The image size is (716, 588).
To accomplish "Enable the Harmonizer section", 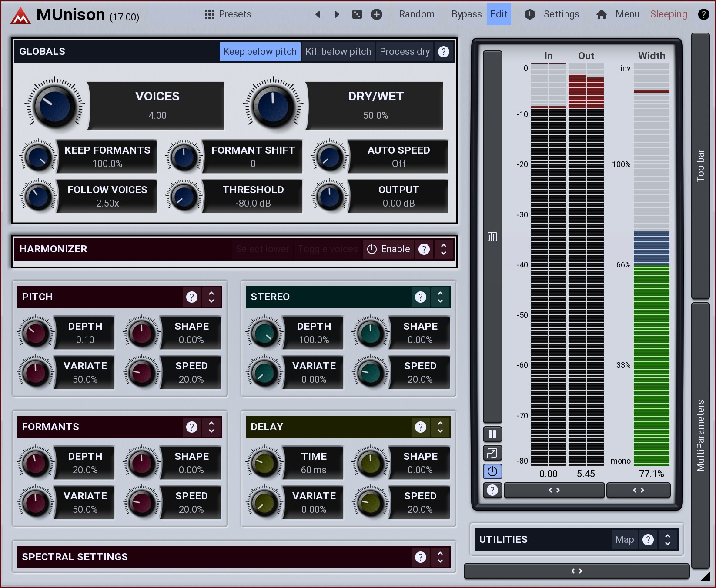I will click(x=388, y=249).
